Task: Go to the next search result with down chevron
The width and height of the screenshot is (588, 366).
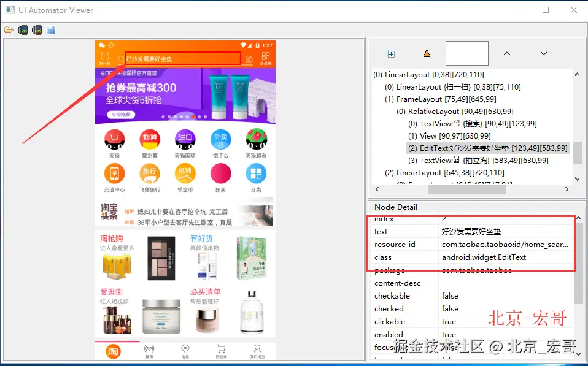Action: (x=543, y=53)
